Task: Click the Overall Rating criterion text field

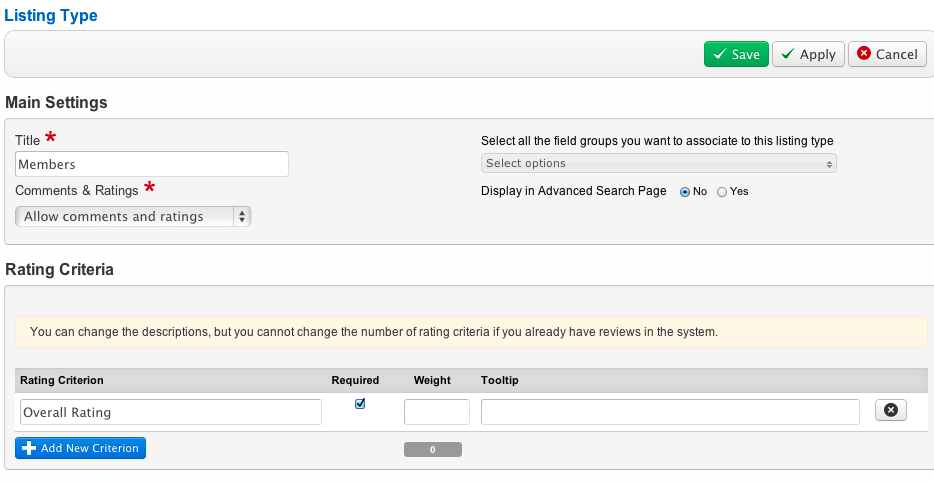Action: [x=170, y=412]
